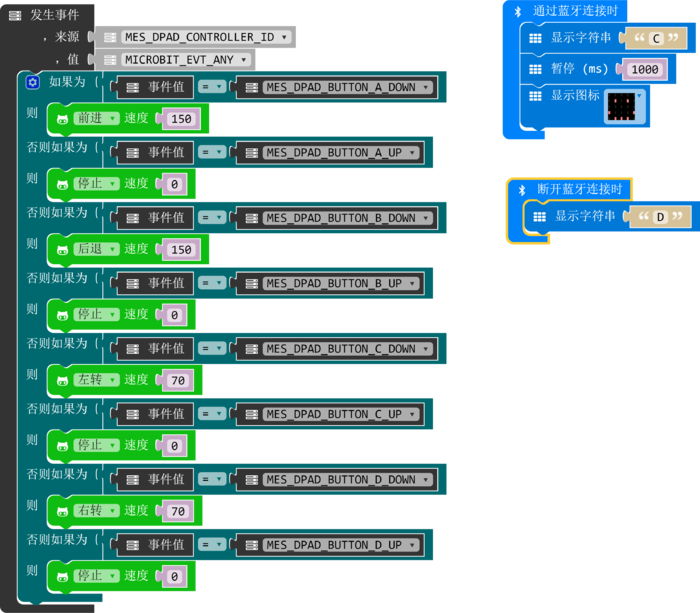Open the MICROBIT_EVT_ANY value dropdown
This screenshot has width=700, height=613.
(x=186, y=60)
